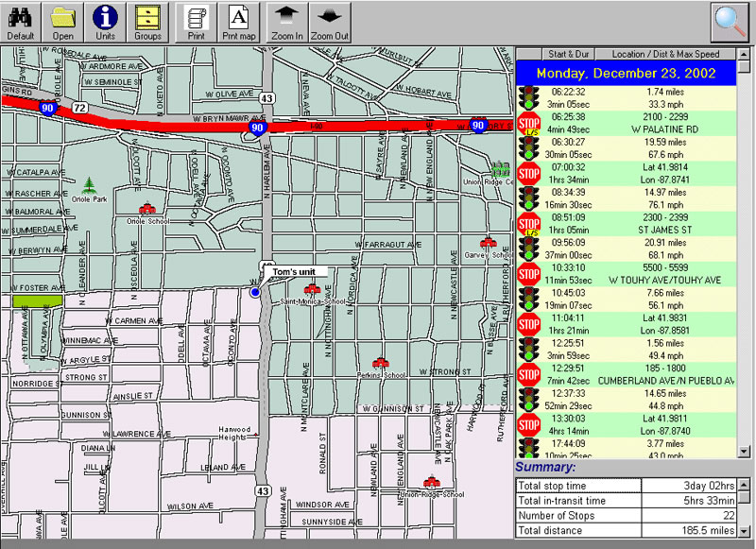This screenshot has height=549, width=756.
Task: Click the Garvey School icon on map
Action: [x=487, y=243]
